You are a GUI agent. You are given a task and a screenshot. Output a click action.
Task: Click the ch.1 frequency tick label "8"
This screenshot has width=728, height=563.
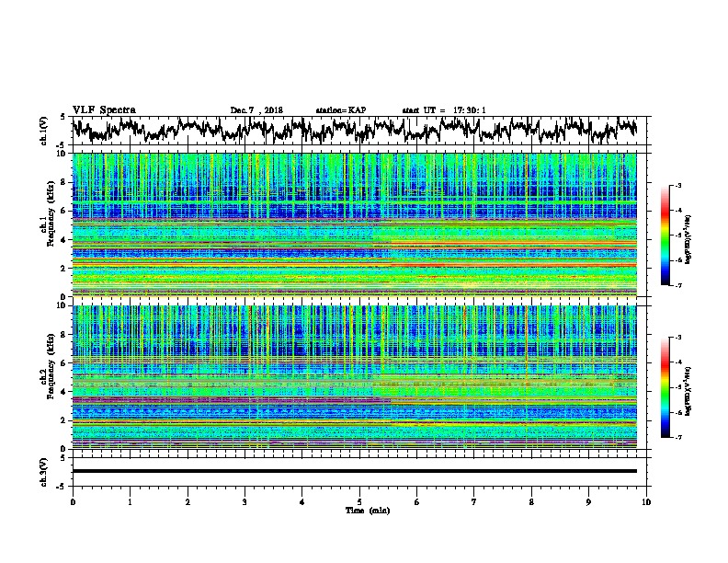[x=64, y=182]
